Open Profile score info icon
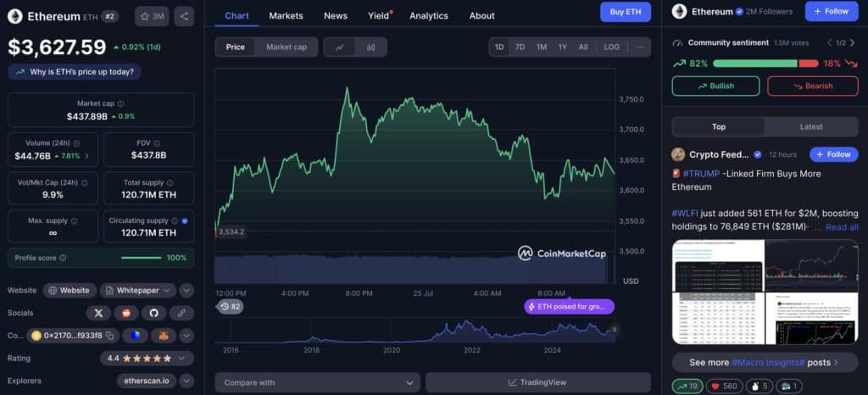Image resolution: width=868 pixels, height=395 pixels. [63, 258]
